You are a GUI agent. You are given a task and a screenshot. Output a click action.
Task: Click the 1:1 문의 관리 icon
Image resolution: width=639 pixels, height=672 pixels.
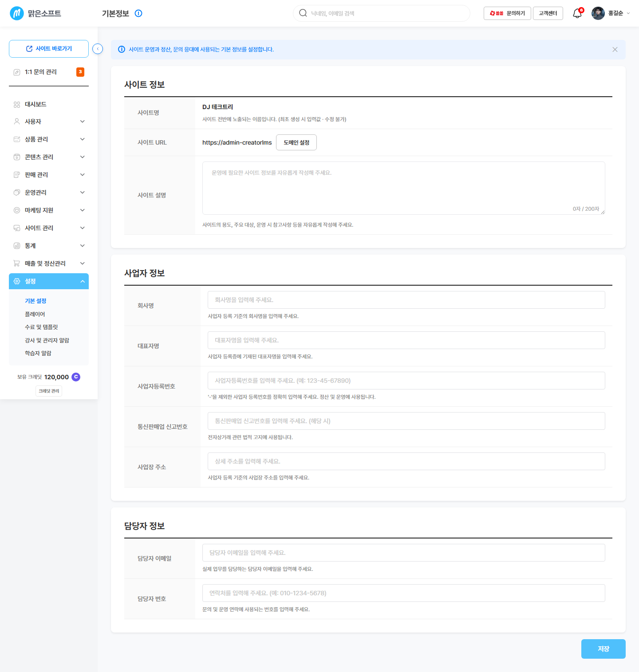click(17, 72)
